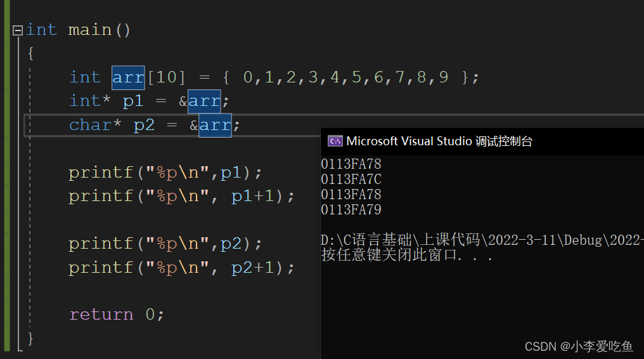This screenshot has height=359, width=644.
Task: Click the printf p1+1 statement
Action: pos(181,197)
